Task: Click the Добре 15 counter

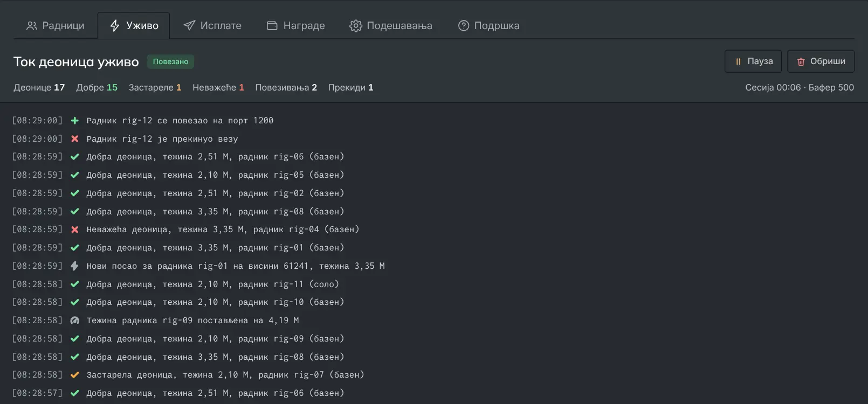Action: 97,87
